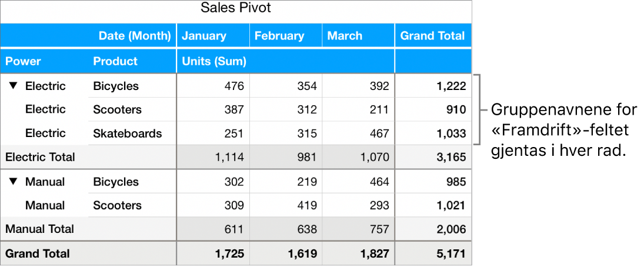Click the Electric Bicycles January value 476
The image size is (644, 267).
[233, 86]
